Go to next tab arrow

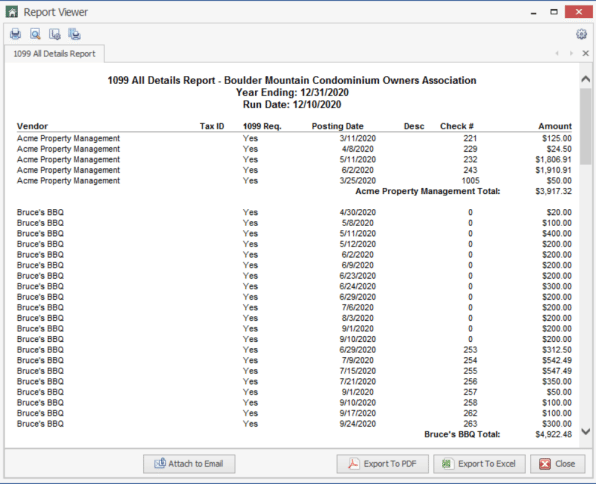tap(571, 53)
